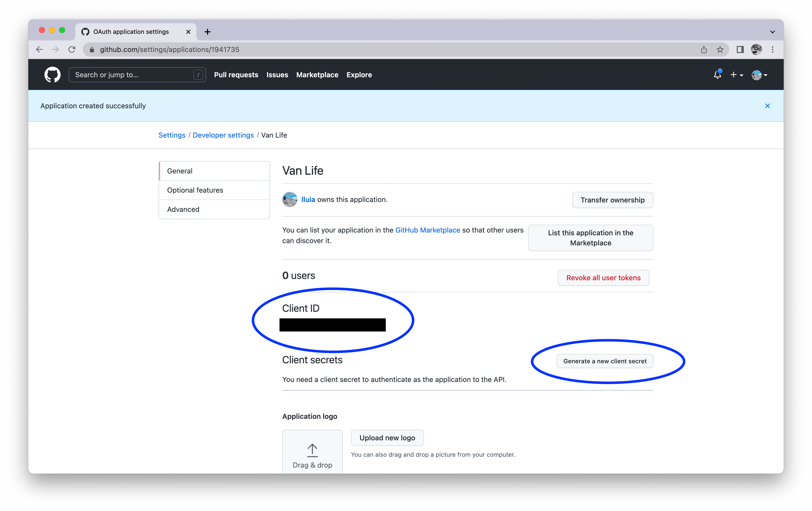The width and height of the screenshot is (812, 511).
Task: Click the browser reload icon
Action: [x=72, y=49]
